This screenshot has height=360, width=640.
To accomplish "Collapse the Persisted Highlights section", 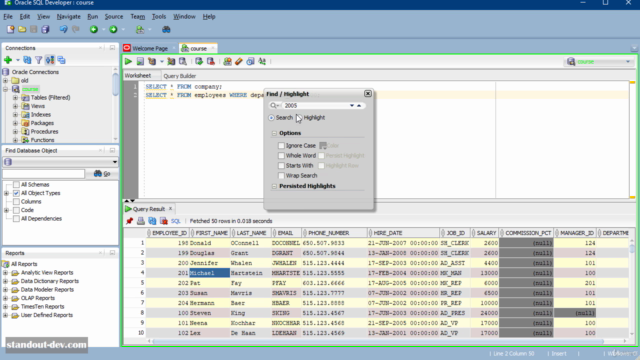I will 274,186.
